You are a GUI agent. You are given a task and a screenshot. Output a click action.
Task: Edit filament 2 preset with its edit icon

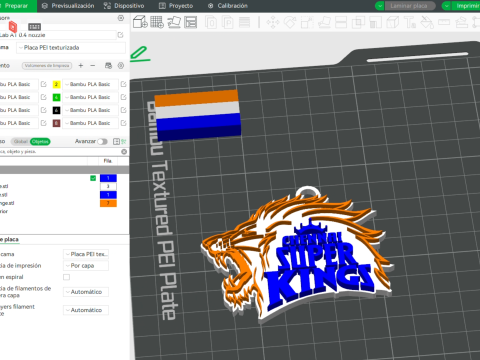point(124,84)
